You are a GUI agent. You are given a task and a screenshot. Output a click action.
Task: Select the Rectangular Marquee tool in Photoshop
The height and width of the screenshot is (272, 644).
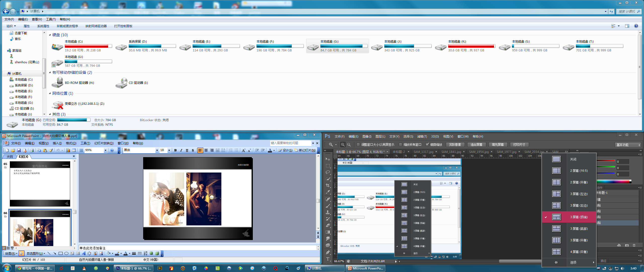[x=328, y=166]
